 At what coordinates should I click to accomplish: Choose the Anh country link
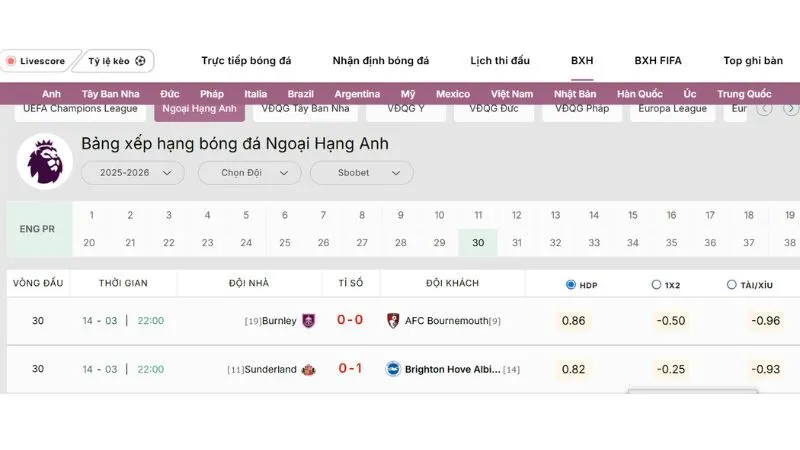coord(51,94)
